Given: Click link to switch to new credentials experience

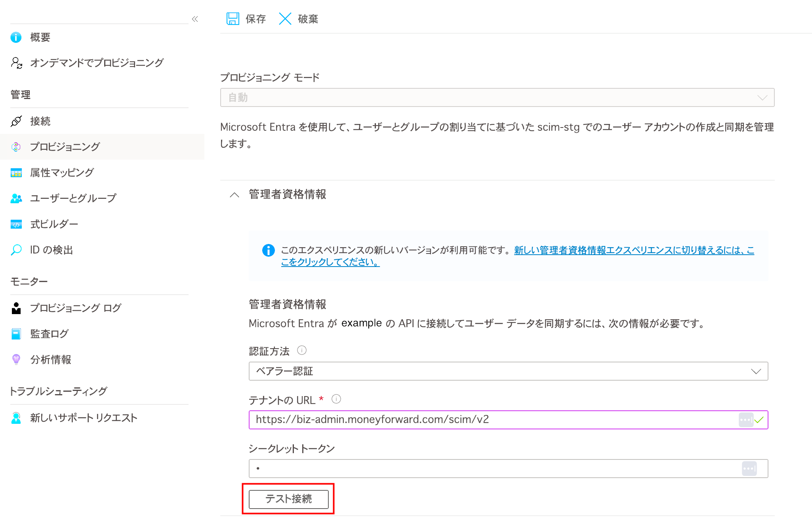Looking at the screenshot, I should point(517,256).
